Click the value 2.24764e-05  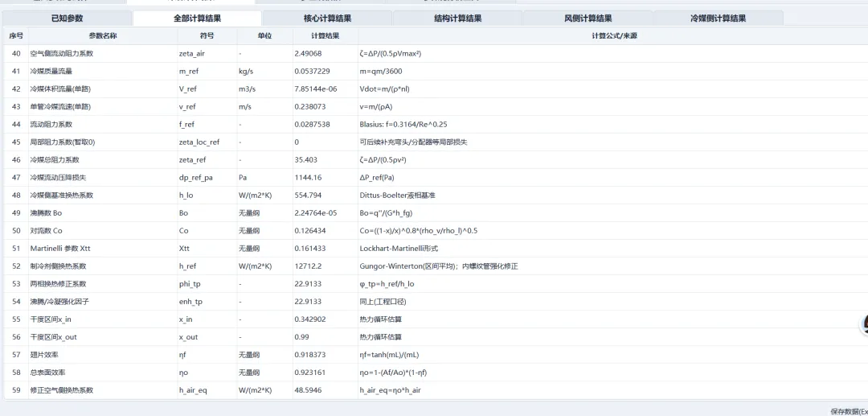[315, 213]
